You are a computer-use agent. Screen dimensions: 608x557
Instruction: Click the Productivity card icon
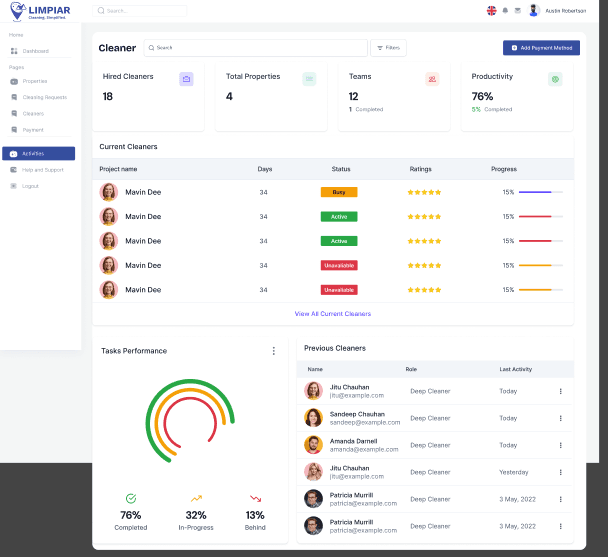555,79
